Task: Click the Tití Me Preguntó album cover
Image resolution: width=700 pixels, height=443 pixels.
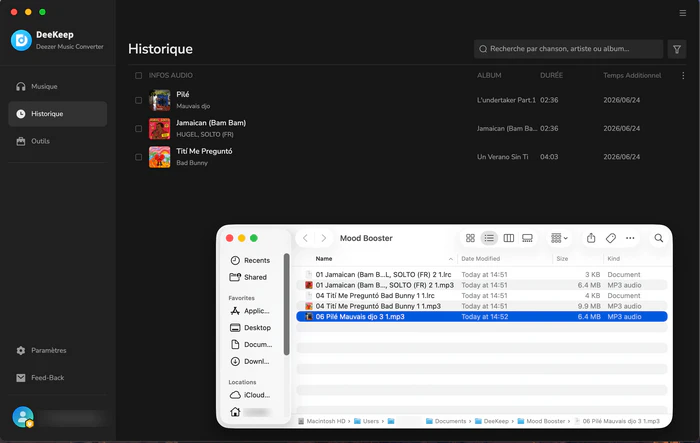Action: tap(159, 157)
